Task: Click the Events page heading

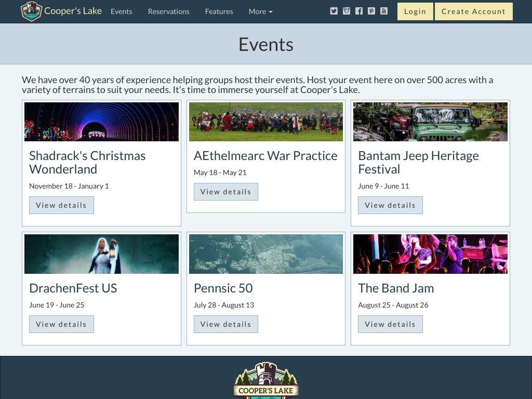Action: (x=266, y=45)
